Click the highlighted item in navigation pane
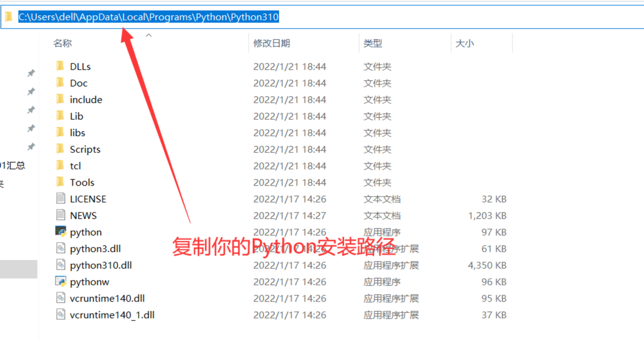Image resolution: width=644 pixels, height=341 pixels. pos(18,269)
